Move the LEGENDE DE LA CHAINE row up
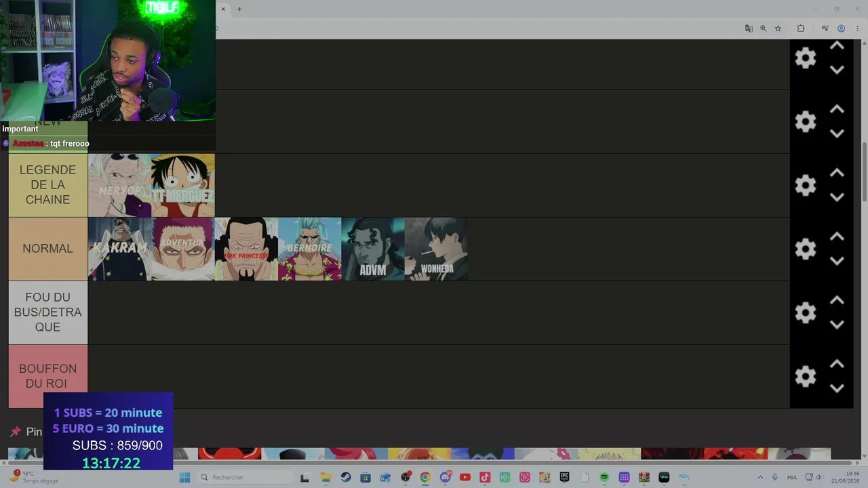Viewport: 868px width, 488px height. pos(837,173)
